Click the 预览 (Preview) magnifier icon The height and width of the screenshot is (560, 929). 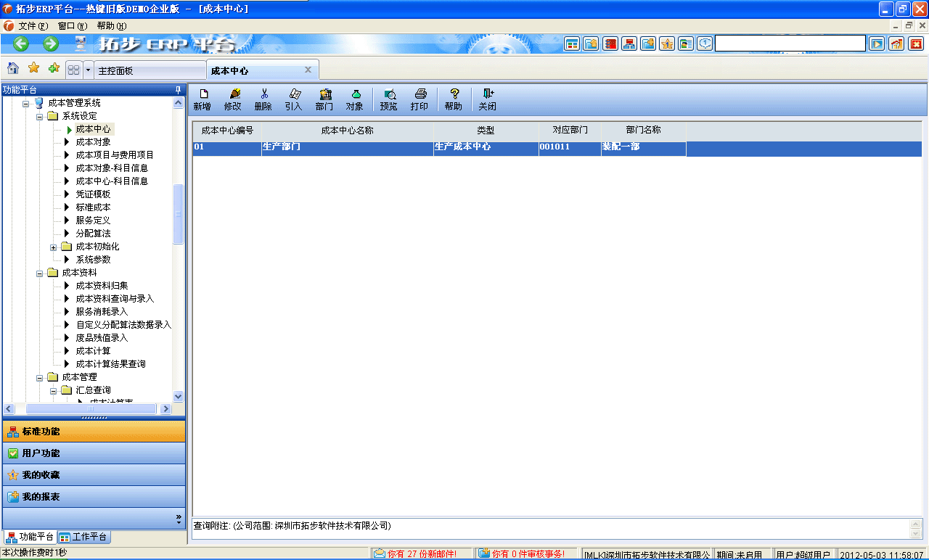[x=389, y=99]
